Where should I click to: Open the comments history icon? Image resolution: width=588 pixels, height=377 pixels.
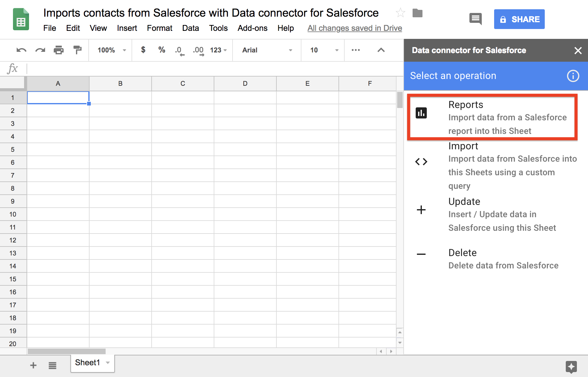pos(475,19)
